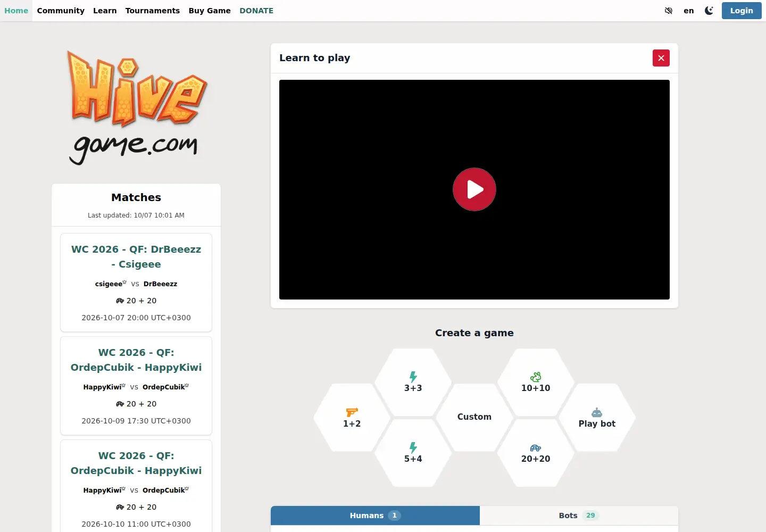
Task: Switch to the Bots tab
Action: click(x=579, y=516)
